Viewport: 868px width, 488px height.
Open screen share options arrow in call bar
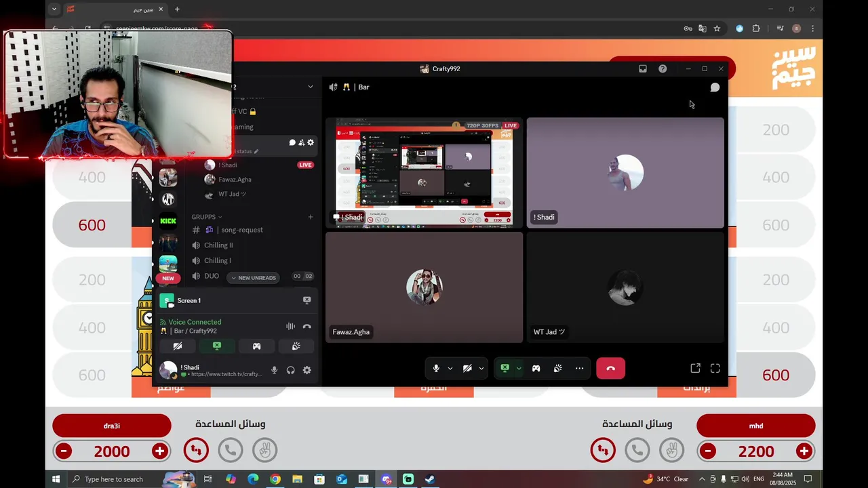519,369
